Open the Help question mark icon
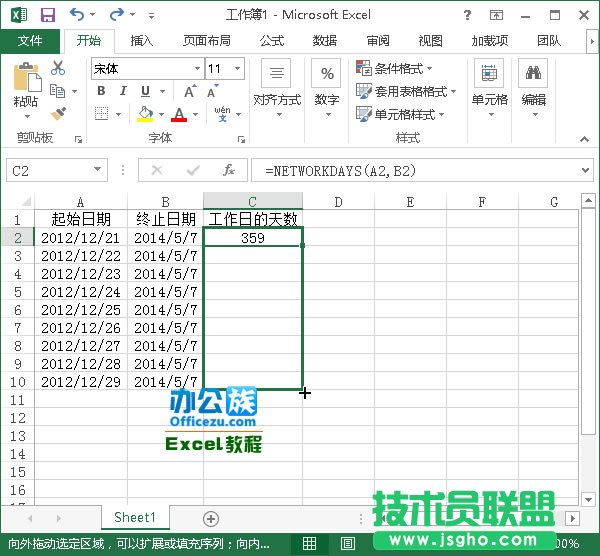600x556 pixels. pos(496,16)
